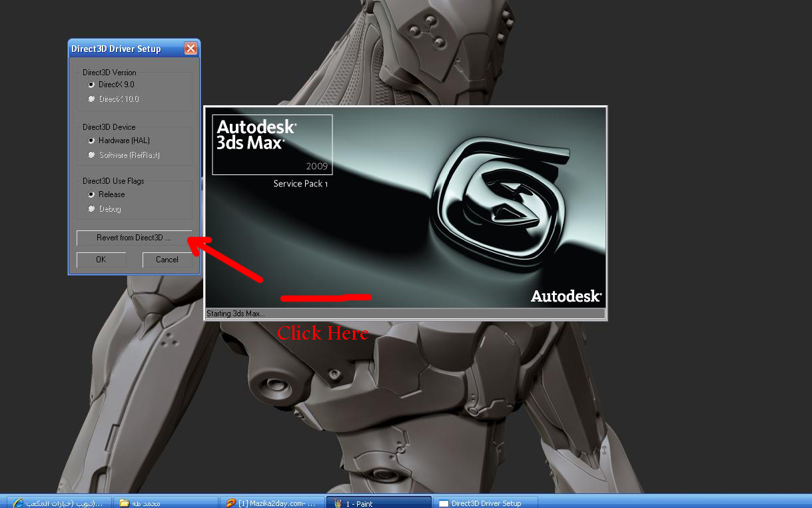812x508 pixels.
Task: Open the Internet Explorer taskbar window
Action: click(x=59, y=503)
